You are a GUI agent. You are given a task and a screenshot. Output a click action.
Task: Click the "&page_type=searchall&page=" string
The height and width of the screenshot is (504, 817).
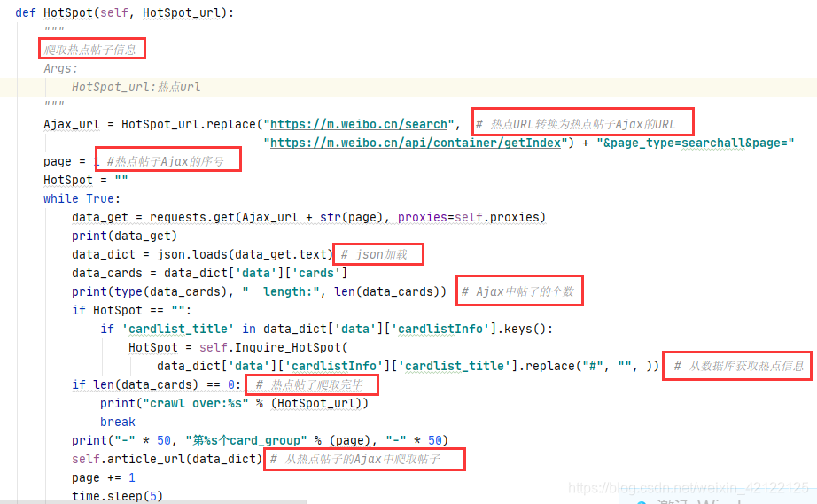click(x=696, y=143)
